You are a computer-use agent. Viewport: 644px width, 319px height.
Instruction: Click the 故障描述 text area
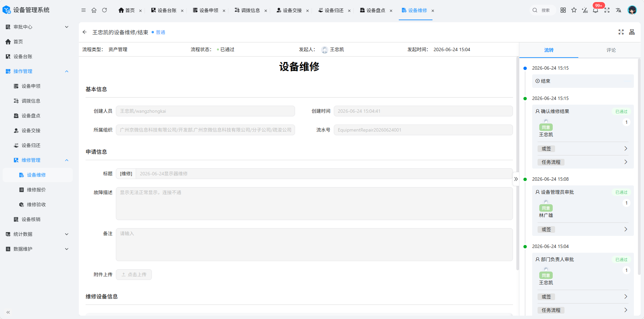(x=314, y=204)
